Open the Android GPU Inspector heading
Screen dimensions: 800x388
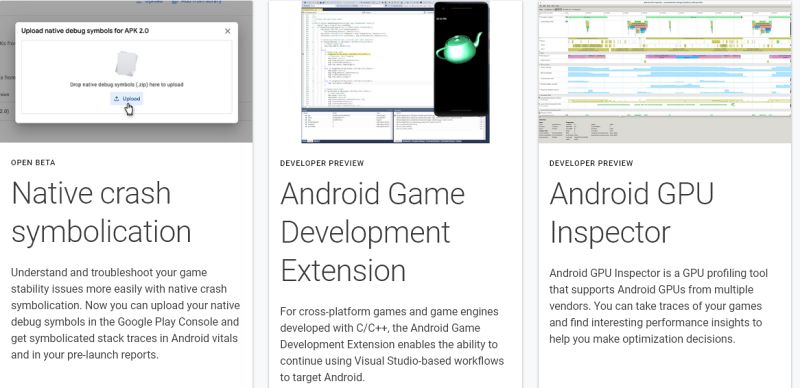click(x=632, y=212)
